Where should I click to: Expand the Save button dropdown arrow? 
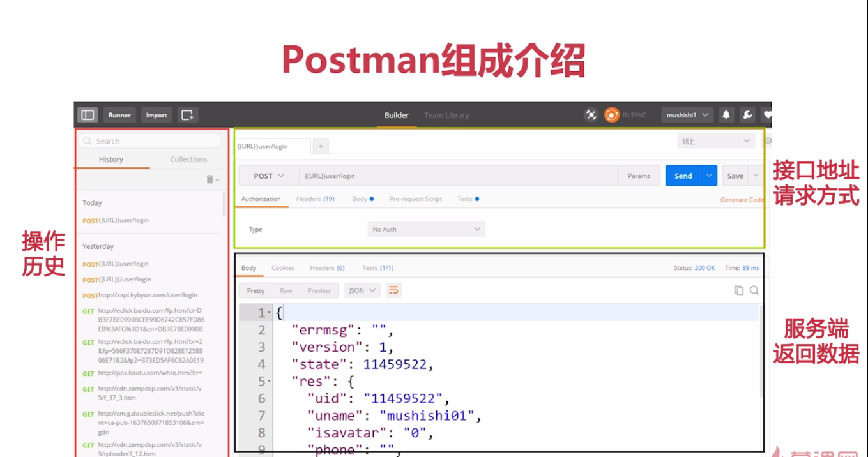tap(756, 176)
